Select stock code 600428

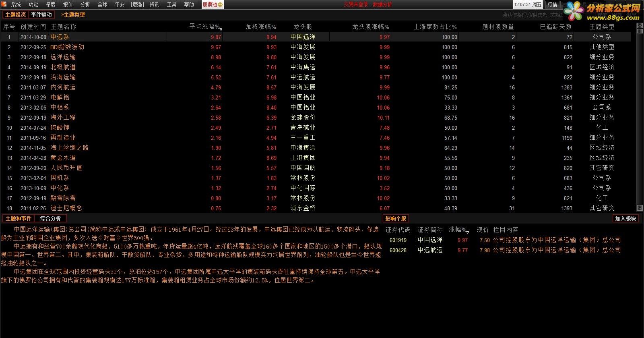(398, 250)
